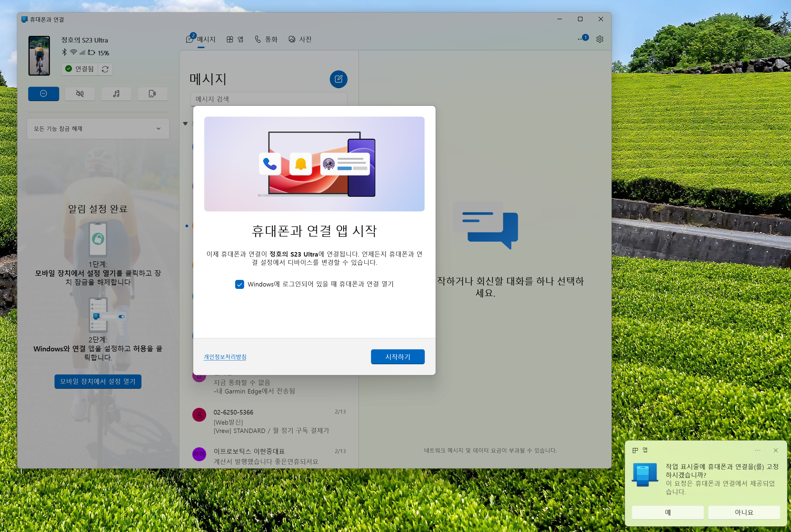Image resolution: width=791 pixels, height=532 pixels.
Task: Click the phone screen mirroring icon
Action: coord(152,94)
